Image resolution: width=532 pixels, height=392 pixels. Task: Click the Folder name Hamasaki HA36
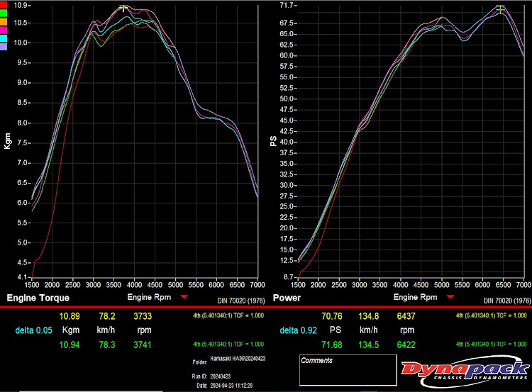(x=238, y=359)
